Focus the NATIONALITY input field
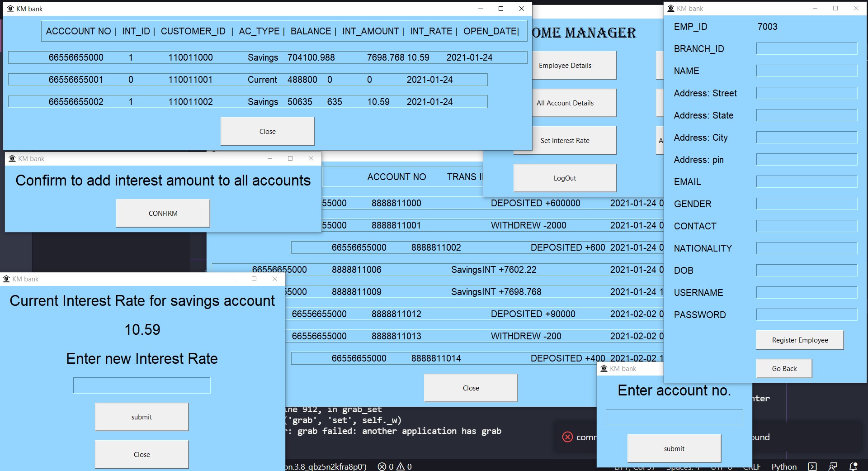 (x=807, y=248)
